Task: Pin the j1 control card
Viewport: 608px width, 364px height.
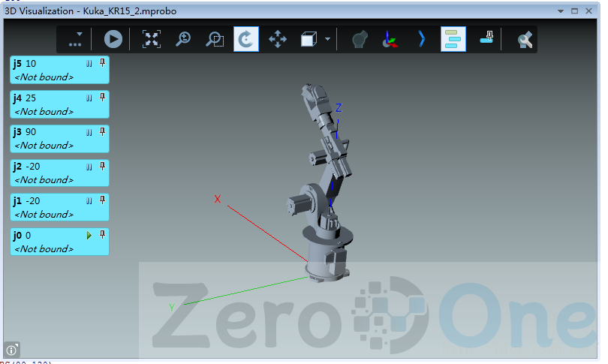Action: [x=102, y=200]
